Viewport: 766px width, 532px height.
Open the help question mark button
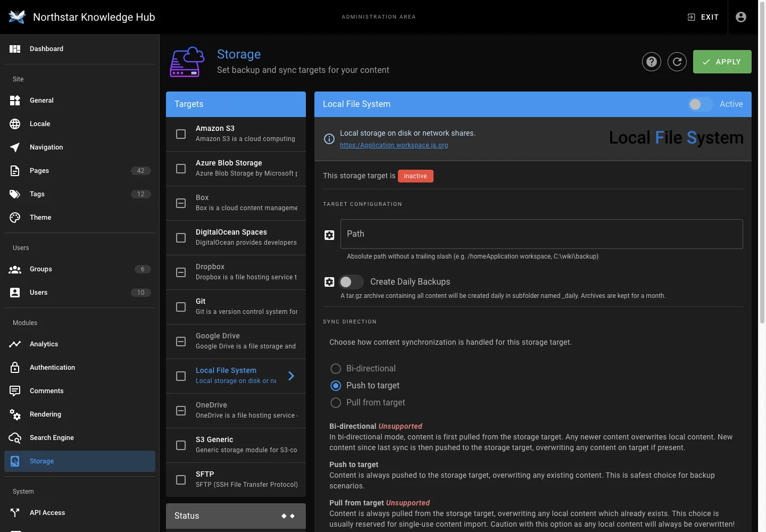pos(652,62)
